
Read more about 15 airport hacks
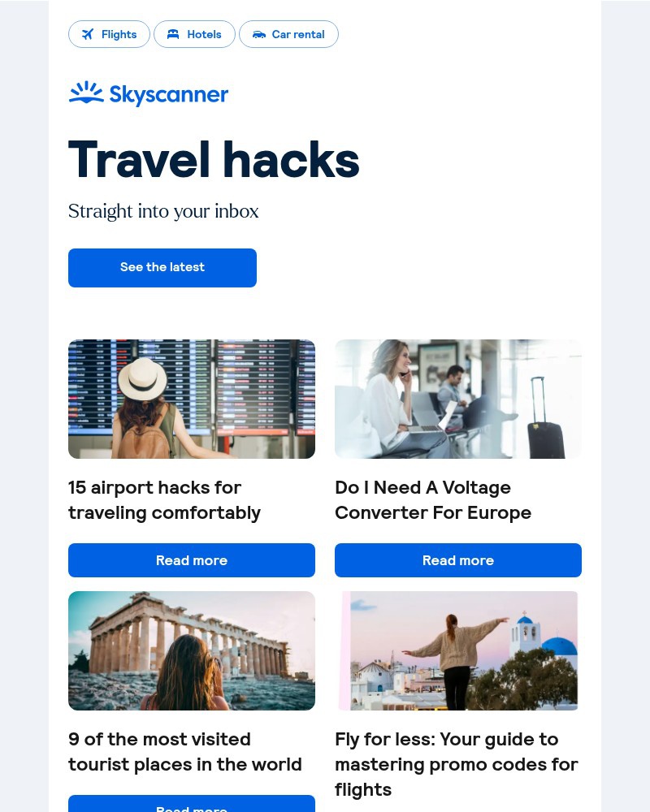[192, 560]
